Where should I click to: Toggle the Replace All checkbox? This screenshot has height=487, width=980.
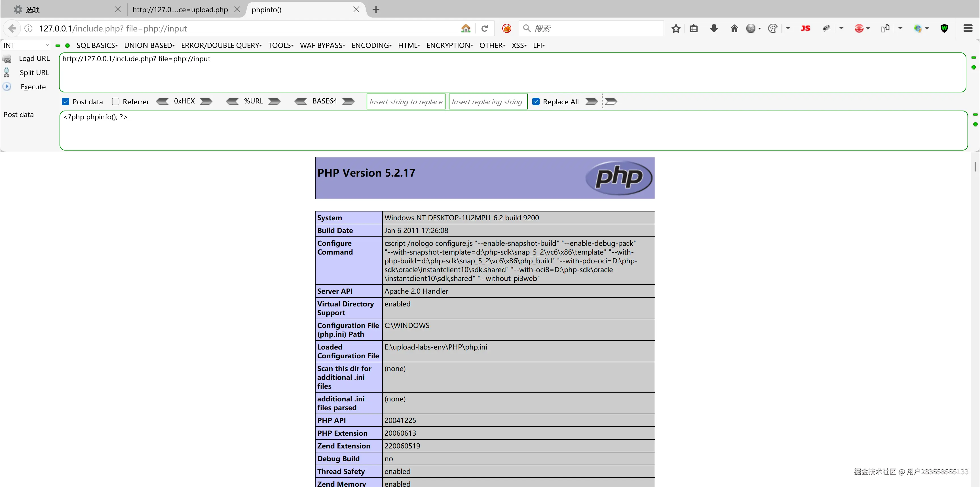pyautogui.click(x=536, y=102)
